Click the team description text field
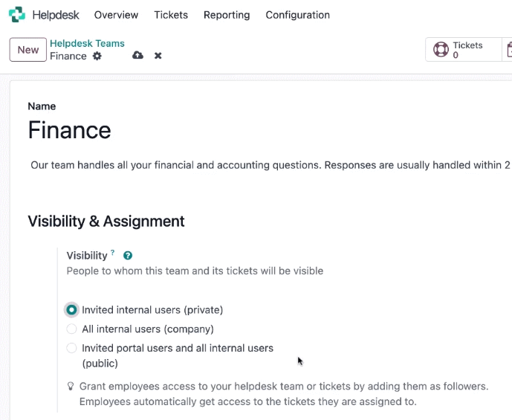The image size is (512, 420). point(270,165)
